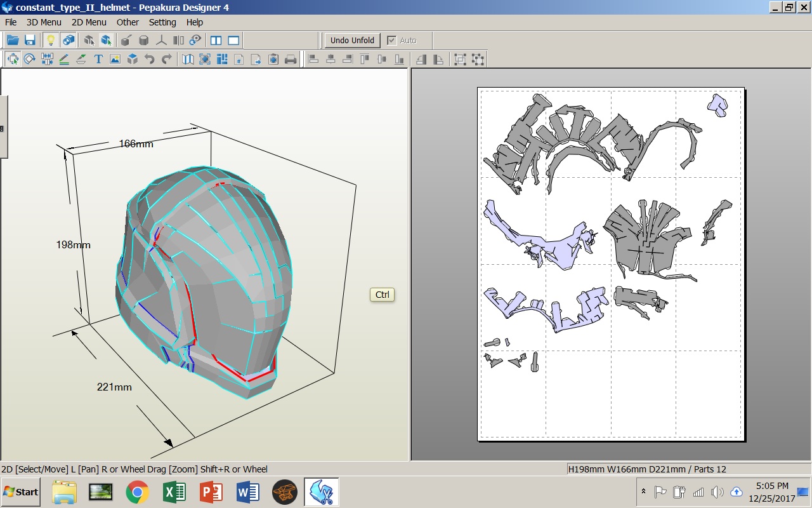This screenshot has width=812, height=508.
Task: Click the eye with rotate arrow icon
Action: tap(196, 40)
